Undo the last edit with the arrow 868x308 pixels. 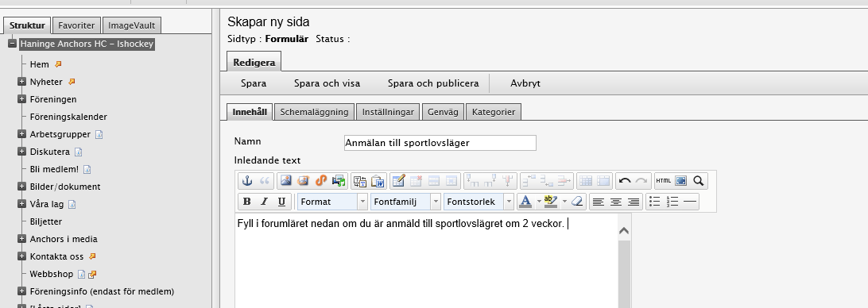pos(625,181)
